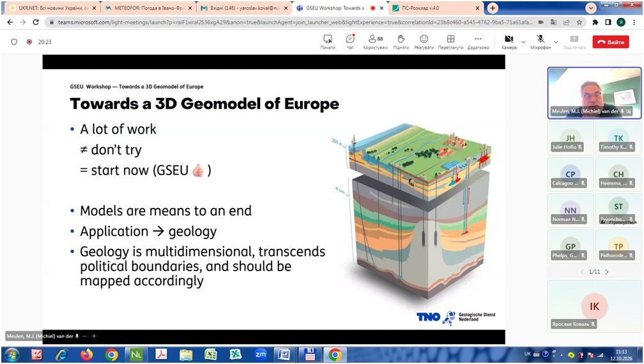Switch to the METEOFOR weather tab

click(x=148, y=8)
